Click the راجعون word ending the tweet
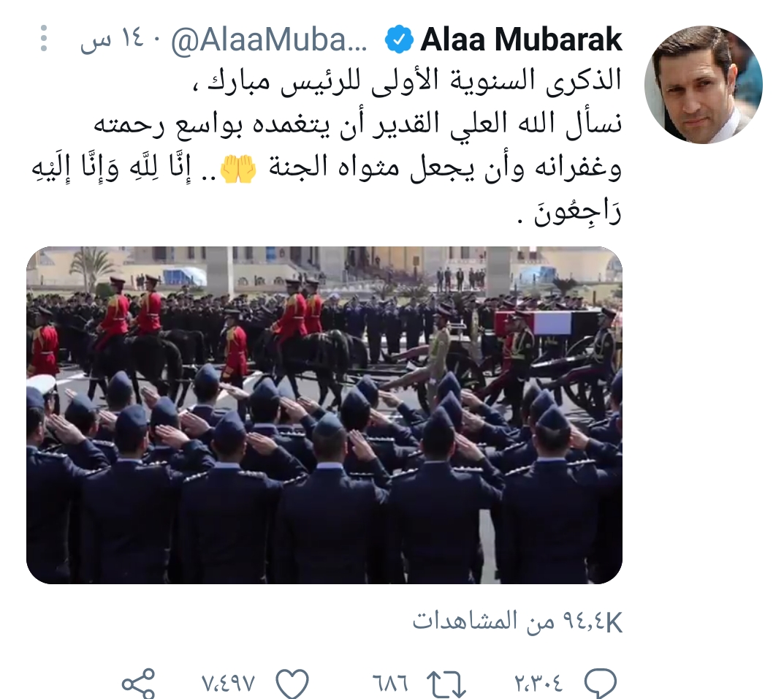The width and height of the screenshot is (784, 699). [x=577, y=214]
